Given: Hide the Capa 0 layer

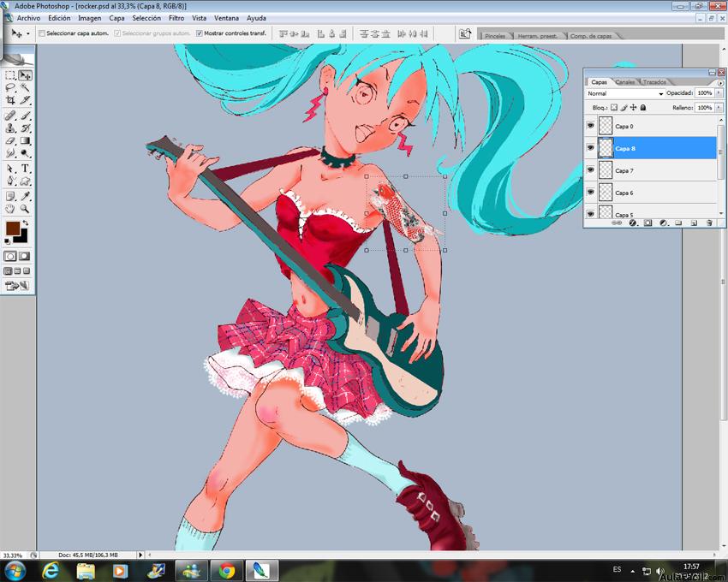Looking at the screenshot, I should click(x=591, y=126).
